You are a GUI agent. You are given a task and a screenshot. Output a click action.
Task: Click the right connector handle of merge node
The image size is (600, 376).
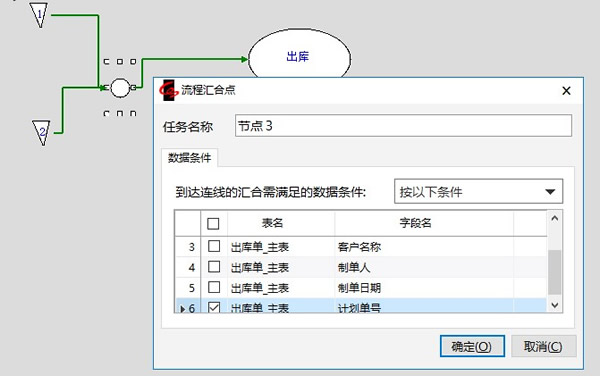click(x=133, y=88)
